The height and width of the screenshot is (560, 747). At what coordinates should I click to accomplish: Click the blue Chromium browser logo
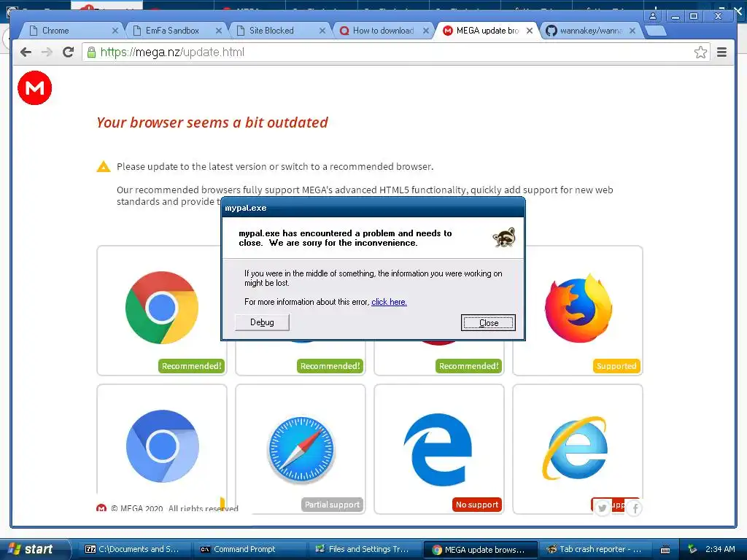pyautogui.click(x=163, y=446)
